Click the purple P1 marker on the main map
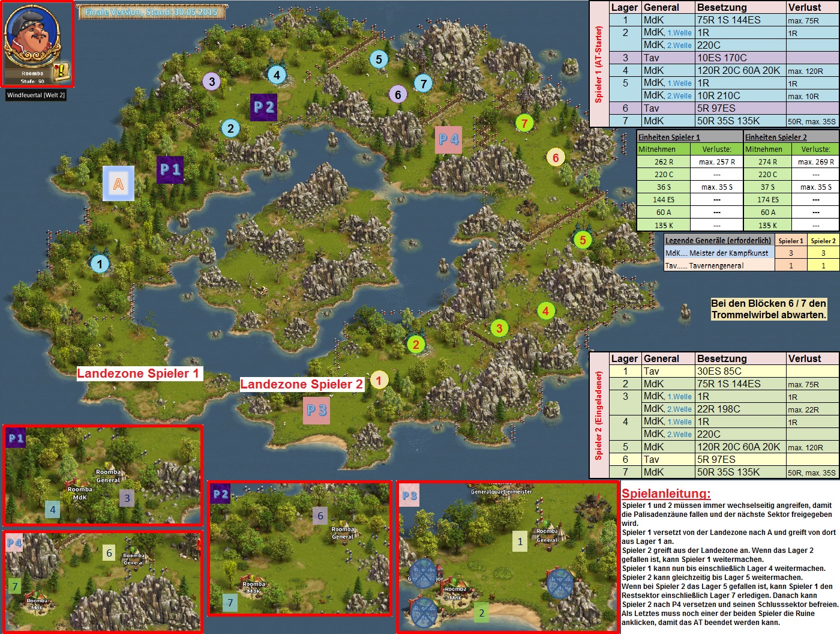The width and height of the screenshot is (840, 634). (170, 170)
